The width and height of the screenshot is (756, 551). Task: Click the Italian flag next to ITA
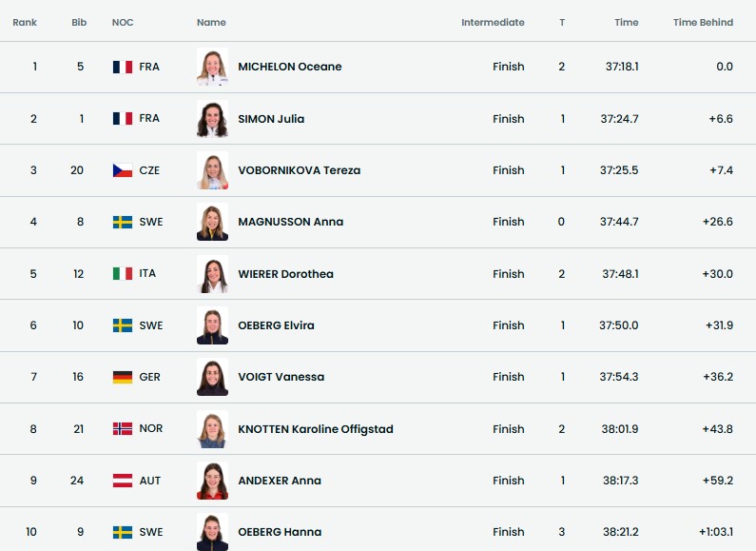coord(122,274)
